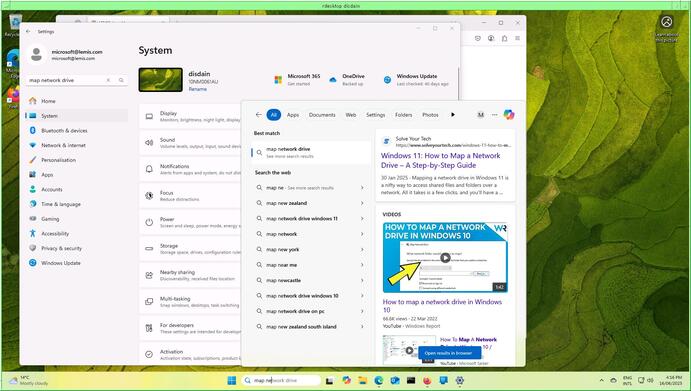Click the M account avatar in search panel
The height and width of the screenshot is (391, 691).
tap(481, 115)
